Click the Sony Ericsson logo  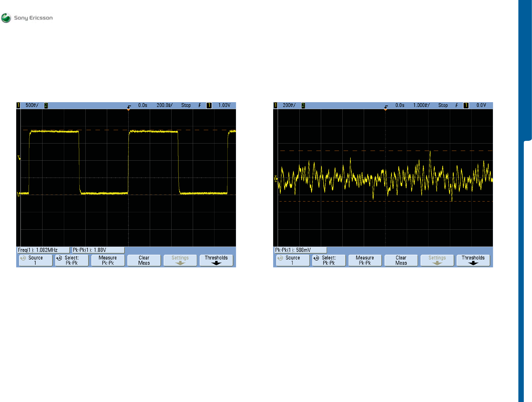point(27,18)
